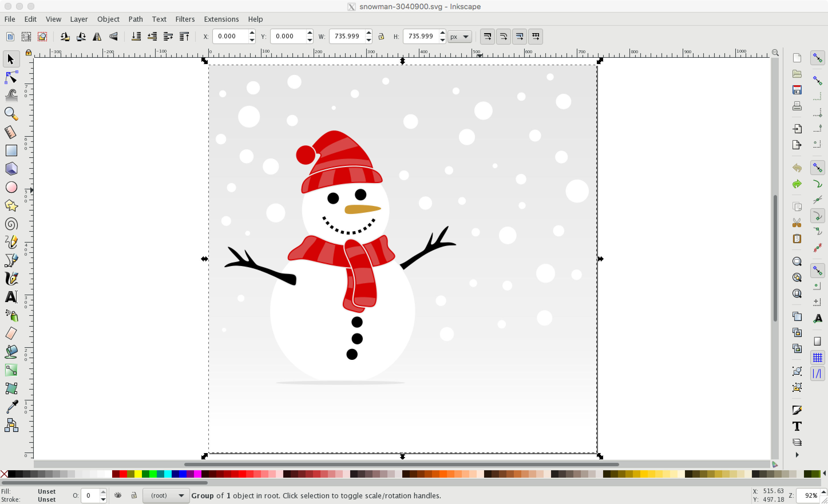
Task: Toggle scaling of rounded corners with rectangles
Action: [x=503, y=37]
